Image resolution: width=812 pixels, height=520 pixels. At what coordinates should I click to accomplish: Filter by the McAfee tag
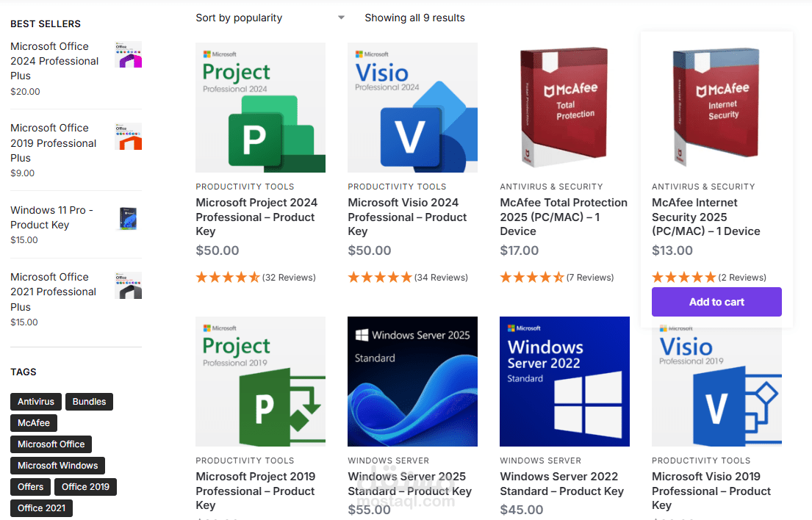(34, 423)
